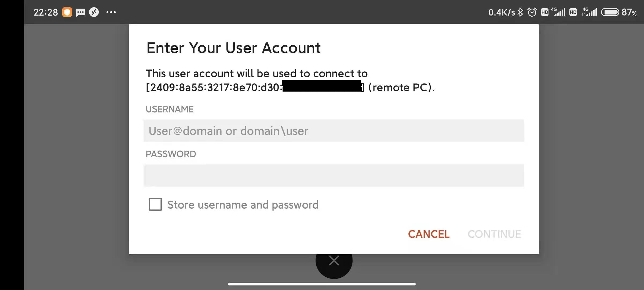
Task: Tap the second 4G signal strength icon
Action: (x=590, y=12)
